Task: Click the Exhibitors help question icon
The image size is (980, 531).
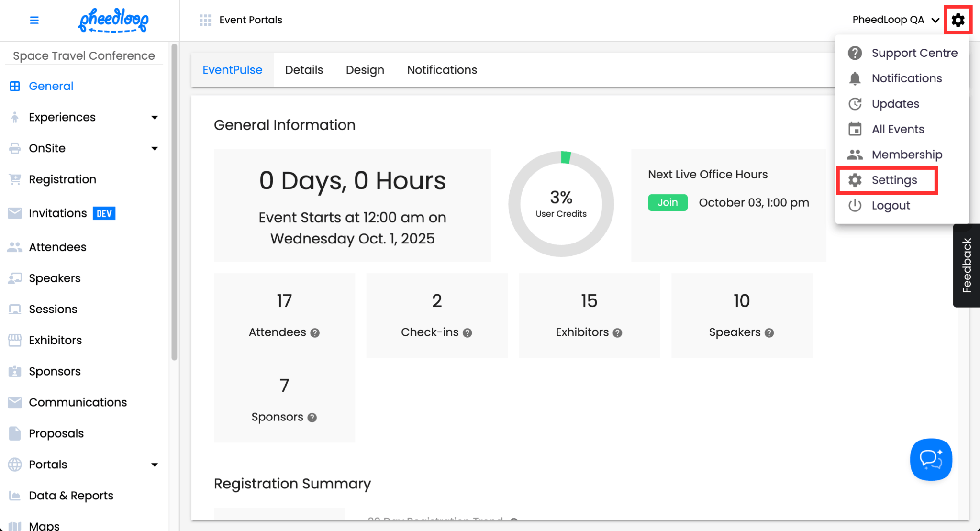Action: [617, 333]
